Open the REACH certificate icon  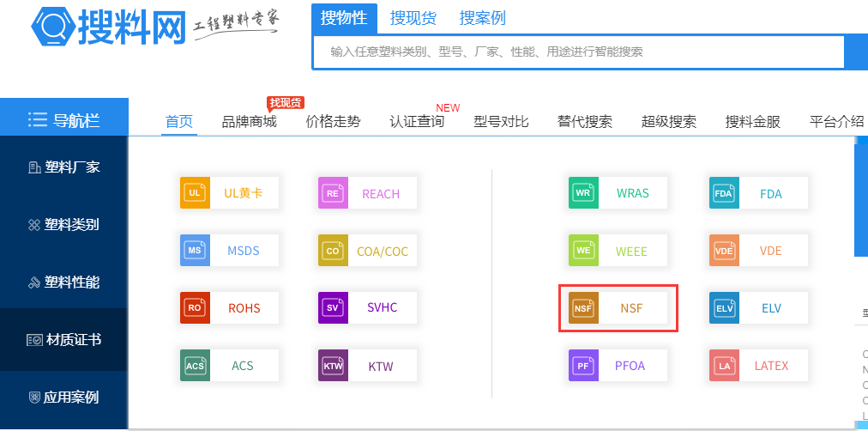click(x=333, y=193)
